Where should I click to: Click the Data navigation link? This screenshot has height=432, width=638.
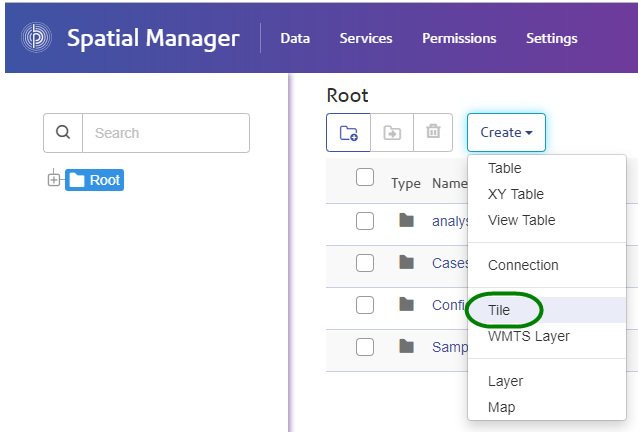click(295, 38)
